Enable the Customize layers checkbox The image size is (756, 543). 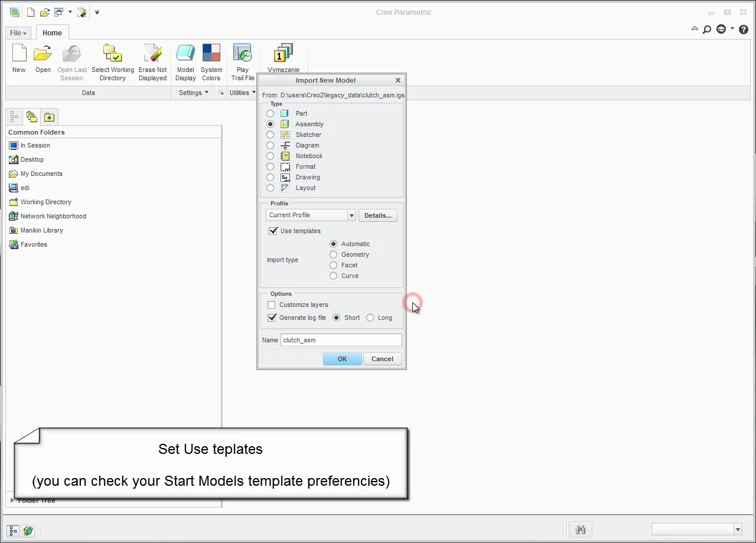point(272,305)
